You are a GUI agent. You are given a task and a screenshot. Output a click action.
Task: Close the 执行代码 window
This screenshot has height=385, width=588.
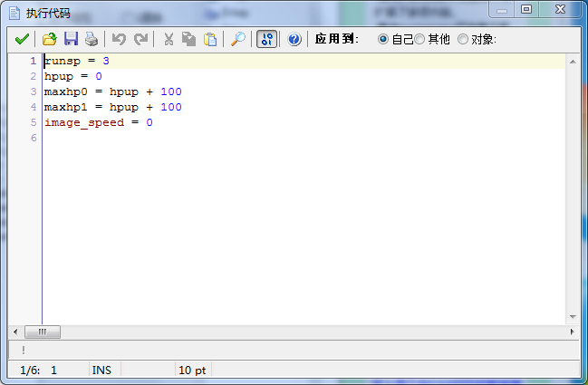[560, 9]
